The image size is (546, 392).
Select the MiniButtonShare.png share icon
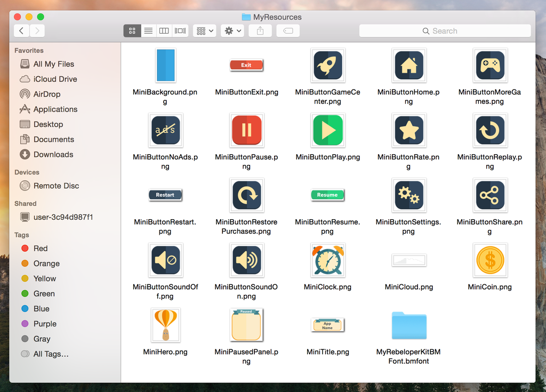[x=490, y=195]
